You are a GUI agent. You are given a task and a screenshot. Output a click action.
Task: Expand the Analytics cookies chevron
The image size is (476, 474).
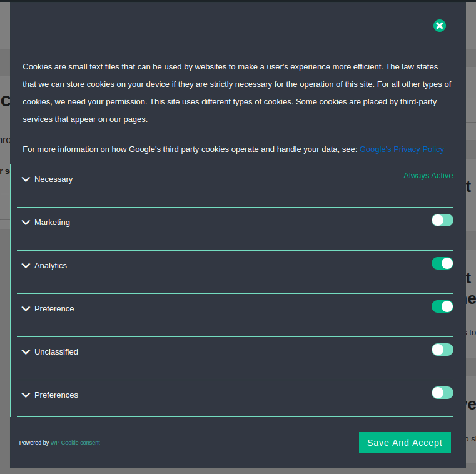pos(26,266)
